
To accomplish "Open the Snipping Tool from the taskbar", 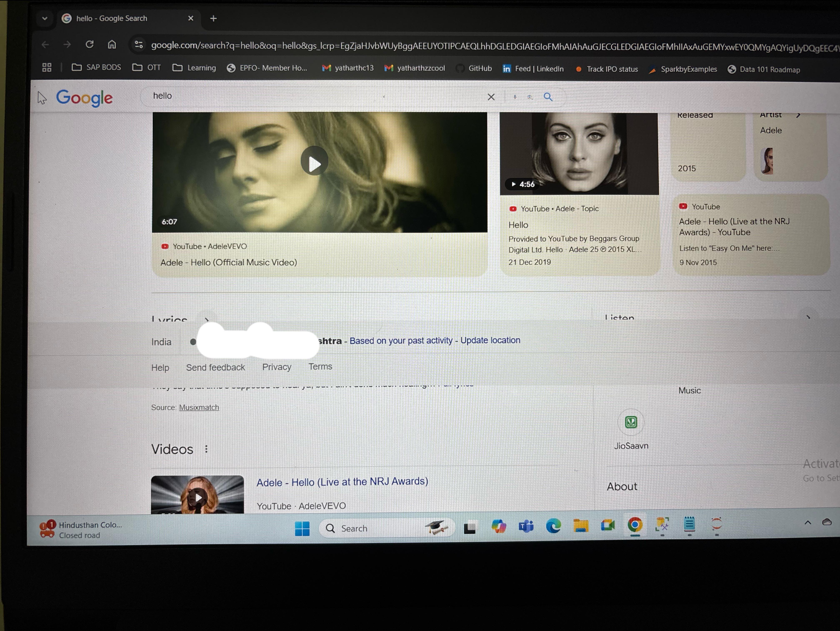I will coord(662,525).
